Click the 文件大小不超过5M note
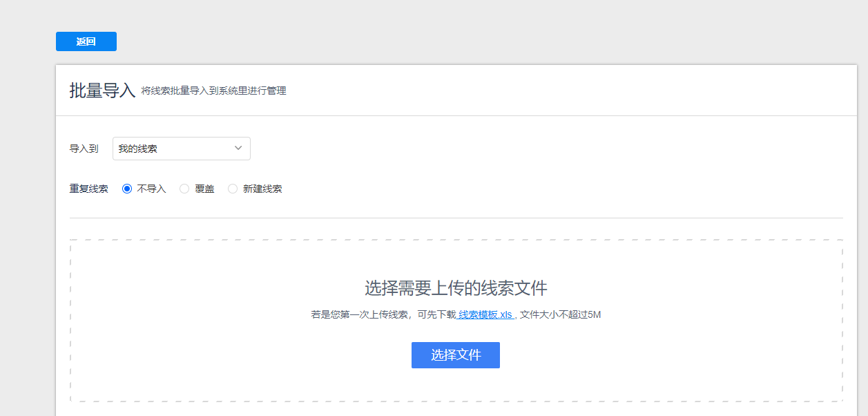This screenshot has width=868, height=416. pos(561,314)
